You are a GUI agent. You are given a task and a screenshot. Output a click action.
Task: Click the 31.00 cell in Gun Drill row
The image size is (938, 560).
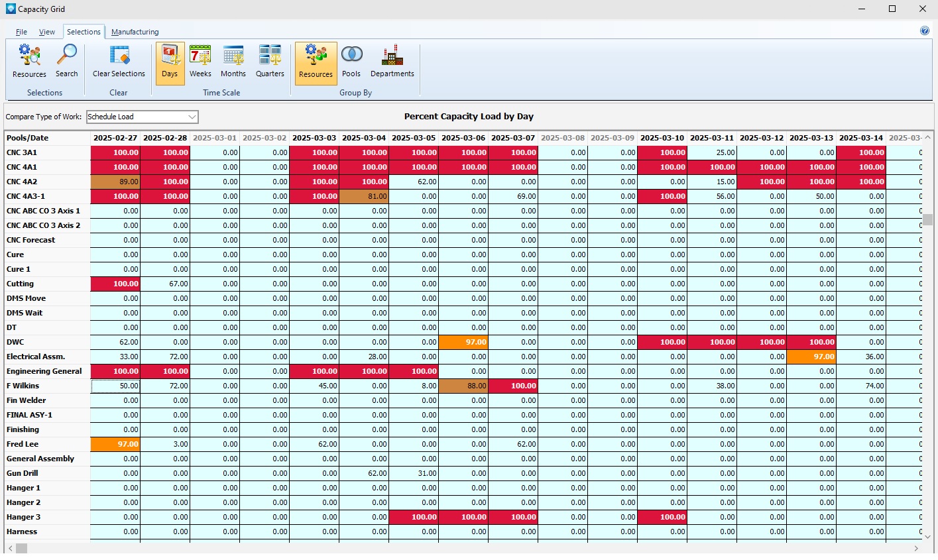(414, 473)
